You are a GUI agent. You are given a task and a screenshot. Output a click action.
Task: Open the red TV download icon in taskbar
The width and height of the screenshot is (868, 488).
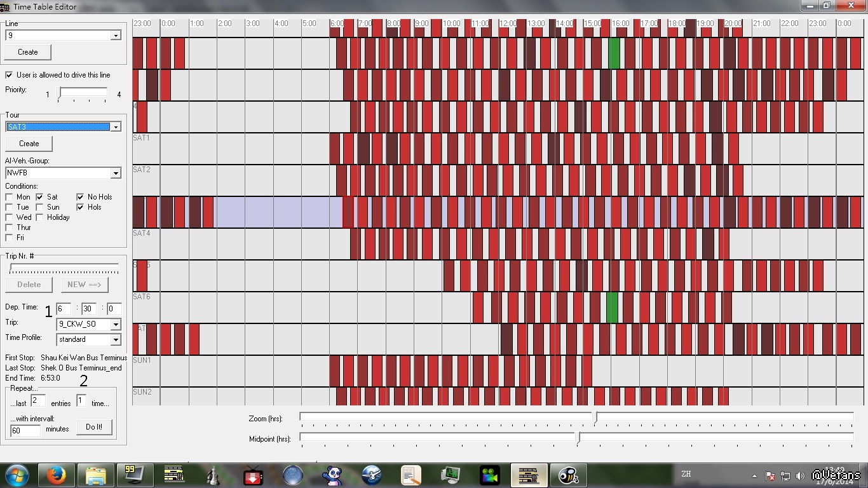click(254, 475)
